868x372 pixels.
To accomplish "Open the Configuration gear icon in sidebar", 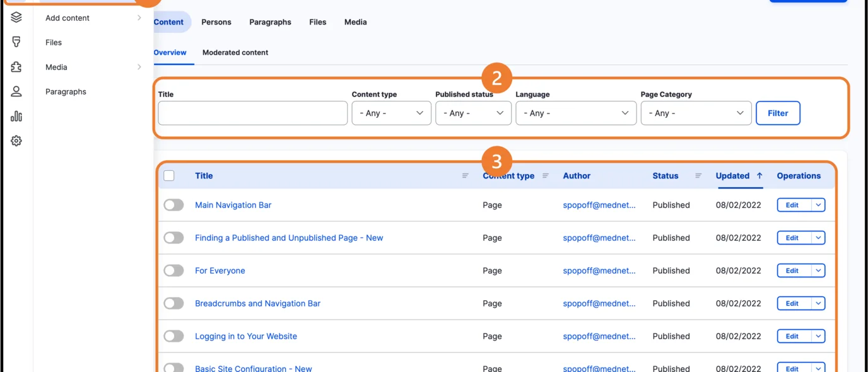I will click(x=16, y=141).
